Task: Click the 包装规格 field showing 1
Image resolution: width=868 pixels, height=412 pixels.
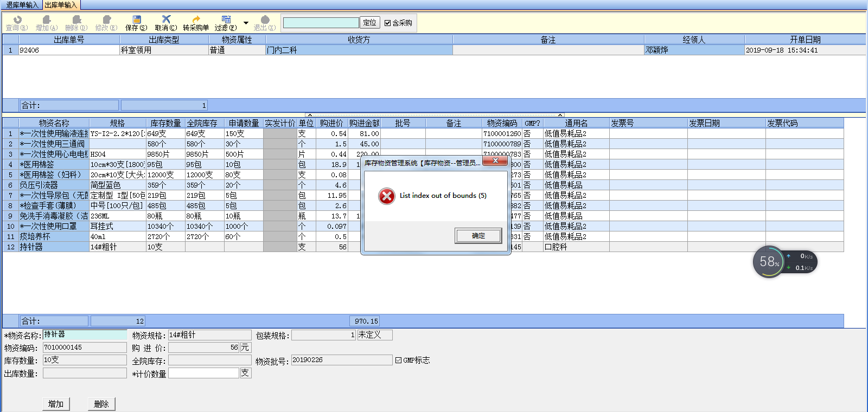Action: (x=323, y=335)
